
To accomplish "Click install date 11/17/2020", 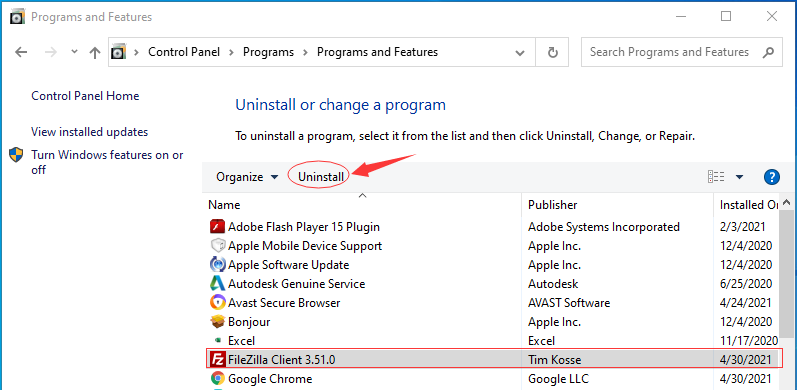I will (x=749, y=341).
